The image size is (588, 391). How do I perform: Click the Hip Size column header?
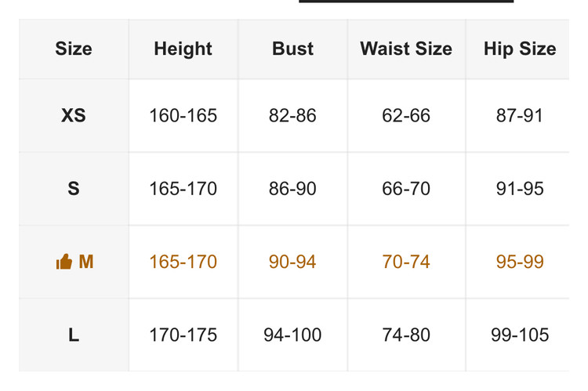point(519,49)
